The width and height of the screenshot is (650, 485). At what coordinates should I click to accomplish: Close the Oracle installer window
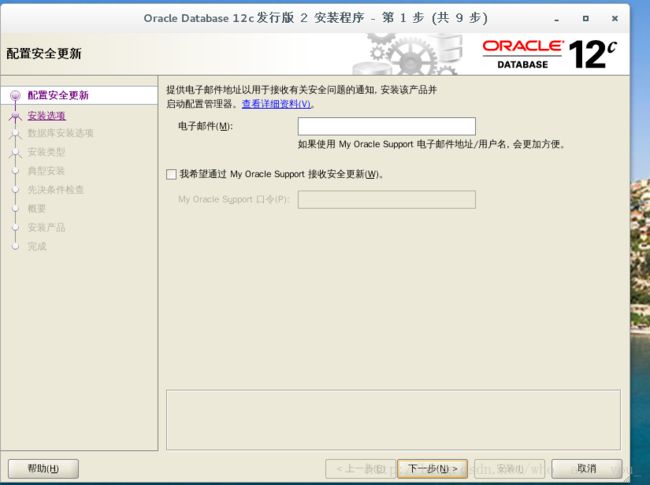615,18
